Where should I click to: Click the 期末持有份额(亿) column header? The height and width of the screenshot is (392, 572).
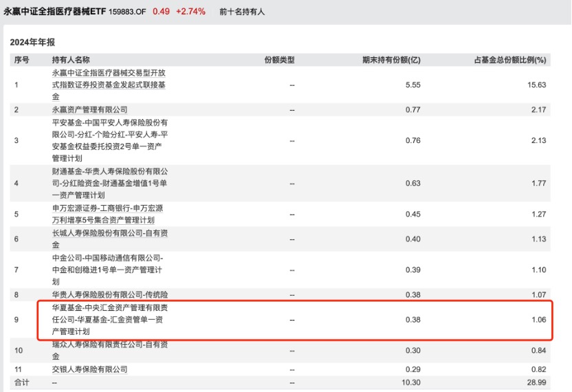click(x=391, y=60)
